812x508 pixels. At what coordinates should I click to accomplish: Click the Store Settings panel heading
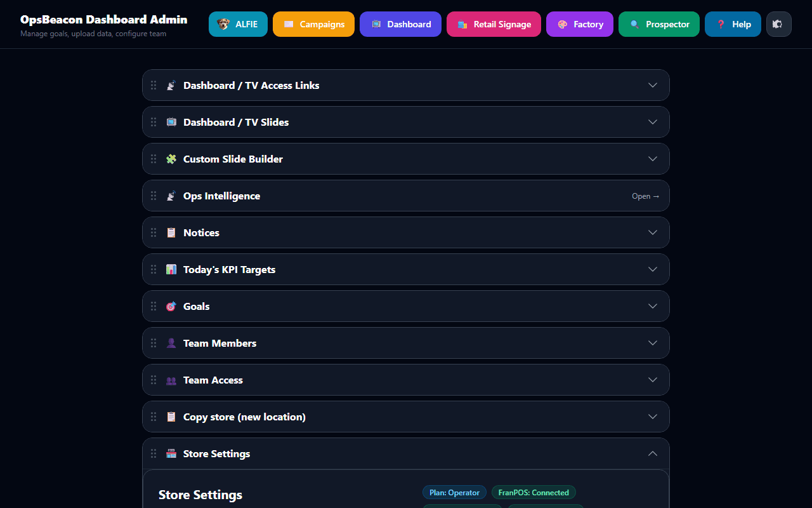[x=200, y=495]
